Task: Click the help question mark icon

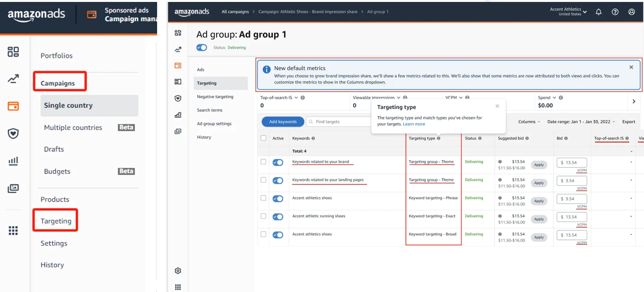Action: tap(615, 12)
